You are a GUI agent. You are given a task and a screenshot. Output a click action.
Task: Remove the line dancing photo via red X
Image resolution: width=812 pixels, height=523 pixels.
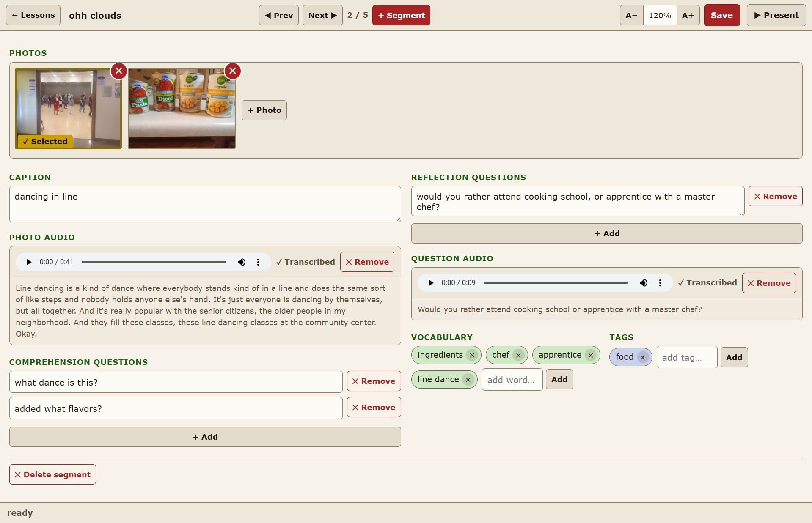(x=119, y=71)
